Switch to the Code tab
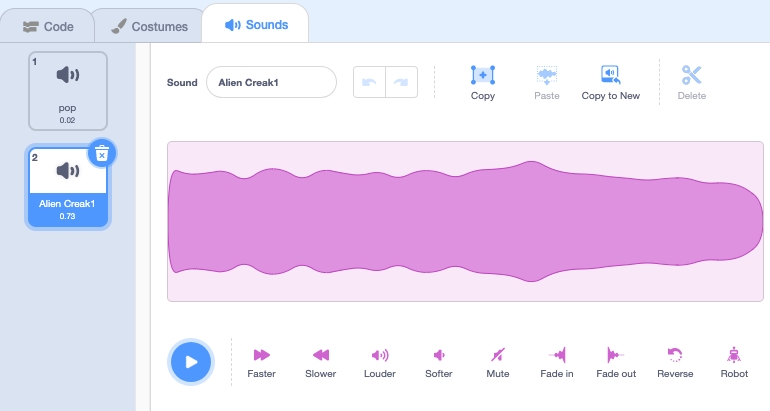The width and height of the screenshot is (770, 411). (x=47, y=25)
